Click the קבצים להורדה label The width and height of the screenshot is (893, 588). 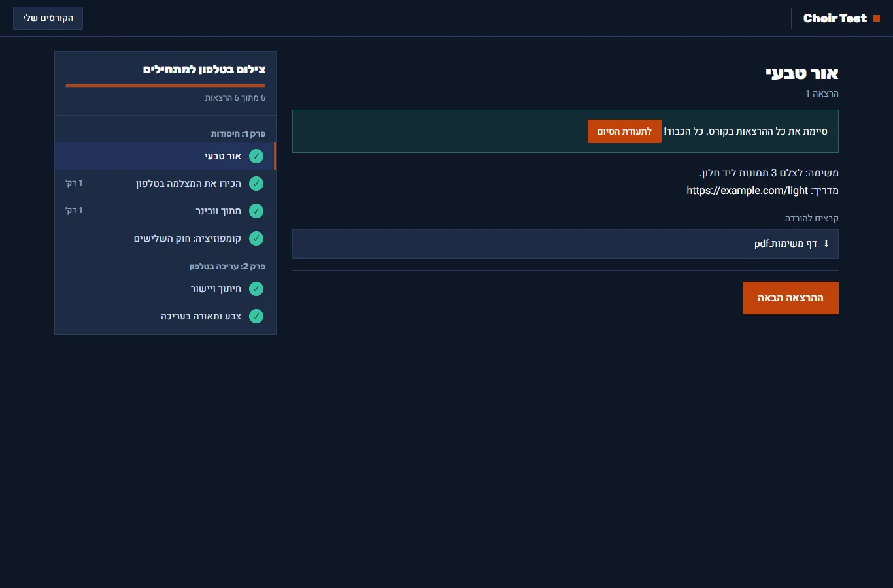coord(812,218)
